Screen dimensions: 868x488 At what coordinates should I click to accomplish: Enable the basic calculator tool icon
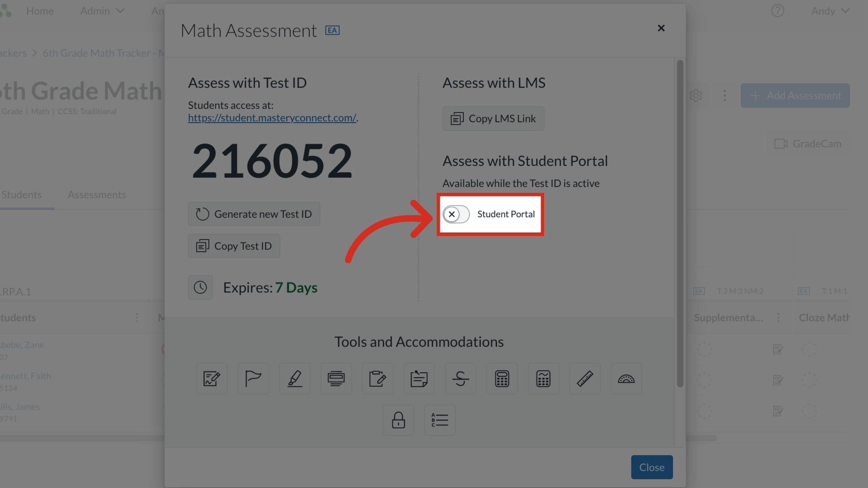[502, 378]
